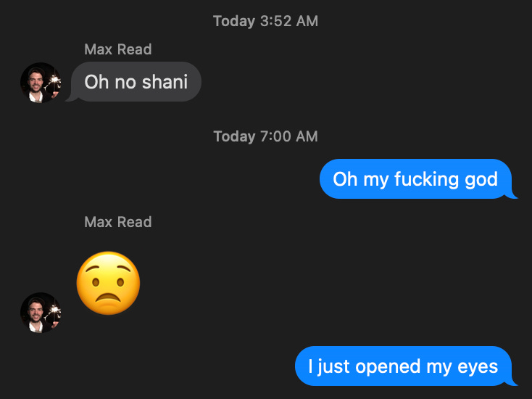Click the word "opened" in the bottom bubble

pyautogui.click(x=388, y=367)
